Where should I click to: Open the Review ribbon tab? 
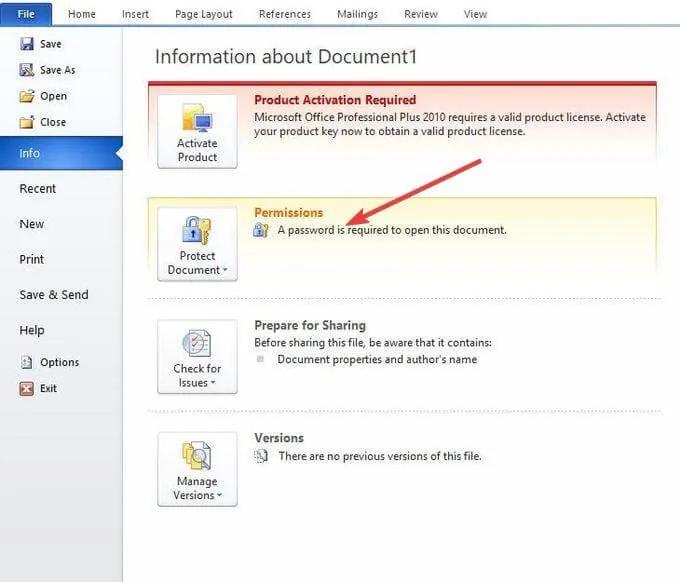(x=421, y=14)
